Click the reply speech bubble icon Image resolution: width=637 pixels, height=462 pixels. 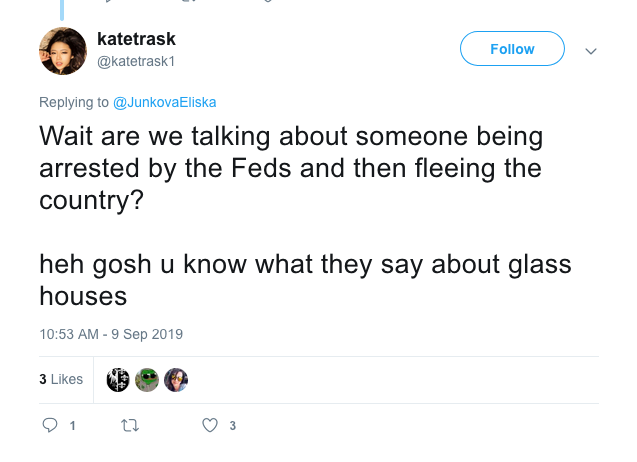50,425
